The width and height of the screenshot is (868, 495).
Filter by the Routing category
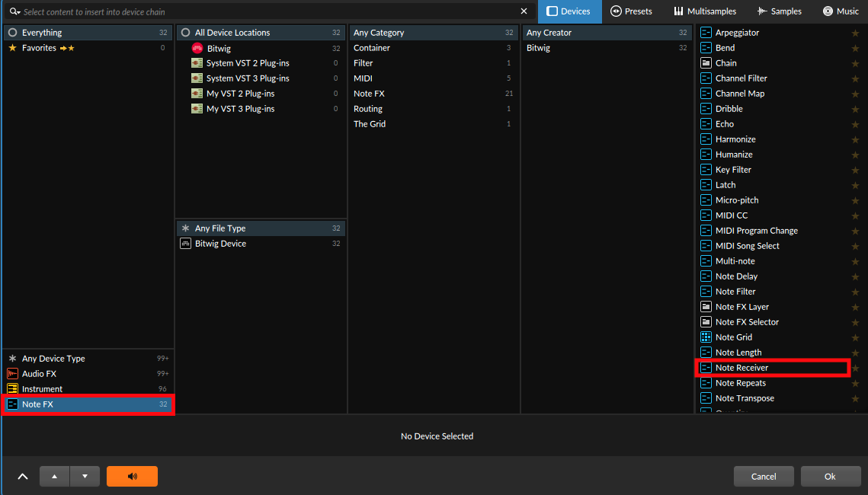[434, 109]
